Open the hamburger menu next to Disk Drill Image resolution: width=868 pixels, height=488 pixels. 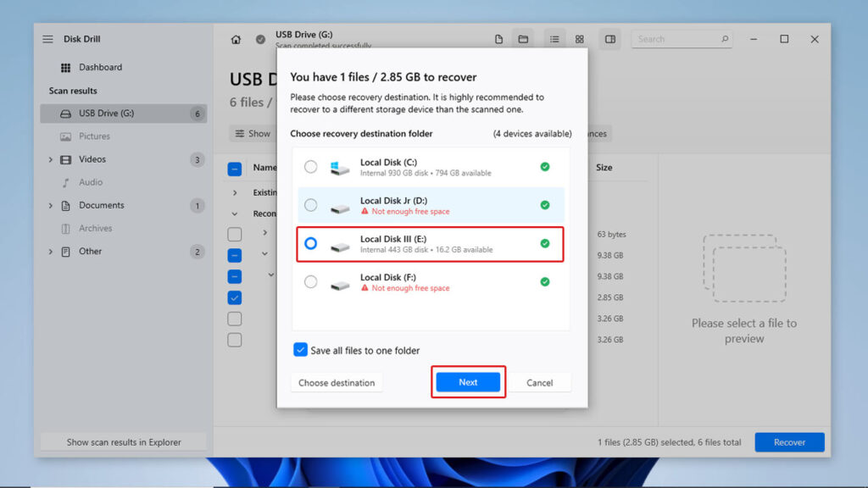coord(47,38)
